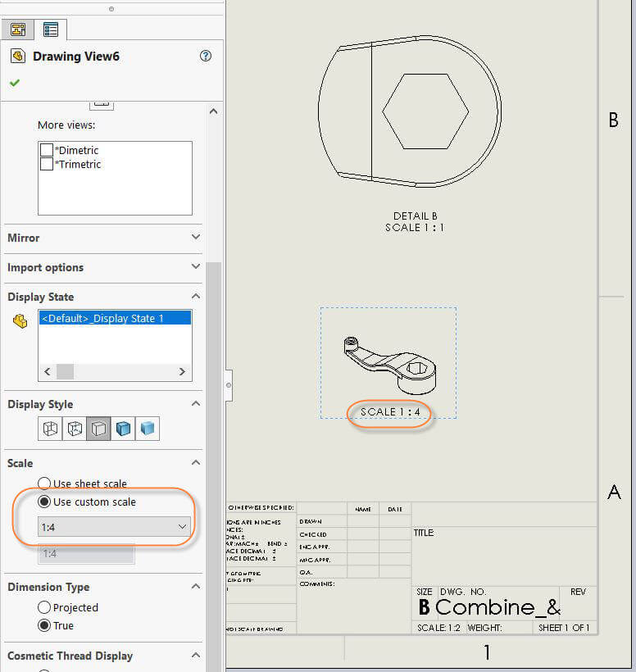Open the FeatureManager design tree tab

[17, 30]
